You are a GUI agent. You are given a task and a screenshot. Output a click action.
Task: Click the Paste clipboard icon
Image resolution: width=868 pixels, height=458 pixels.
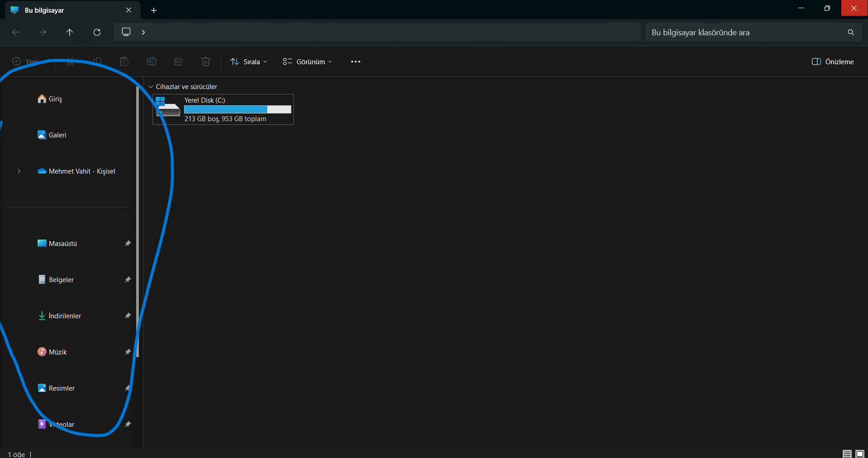click(x=124, y=61)
